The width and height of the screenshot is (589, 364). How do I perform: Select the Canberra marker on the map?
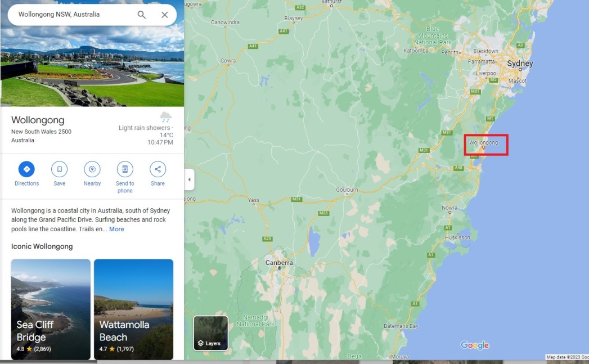[x=279, y=268]
